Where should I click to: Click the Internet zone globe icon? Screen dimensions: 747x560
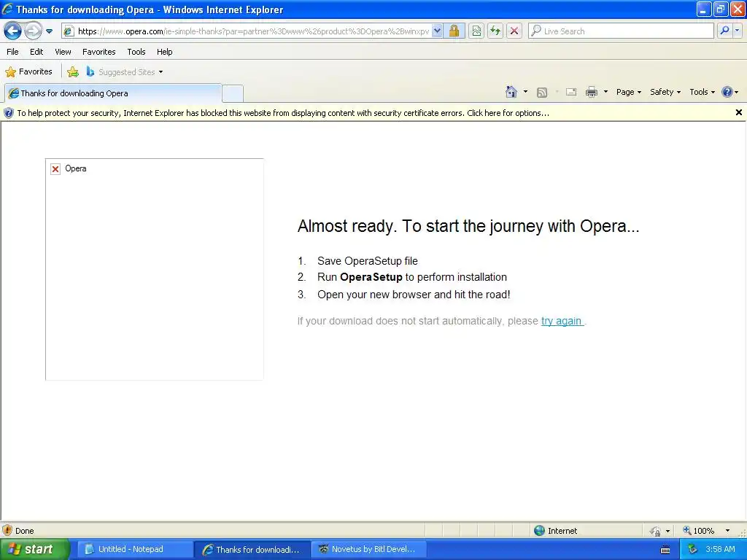tap(539, 531)
